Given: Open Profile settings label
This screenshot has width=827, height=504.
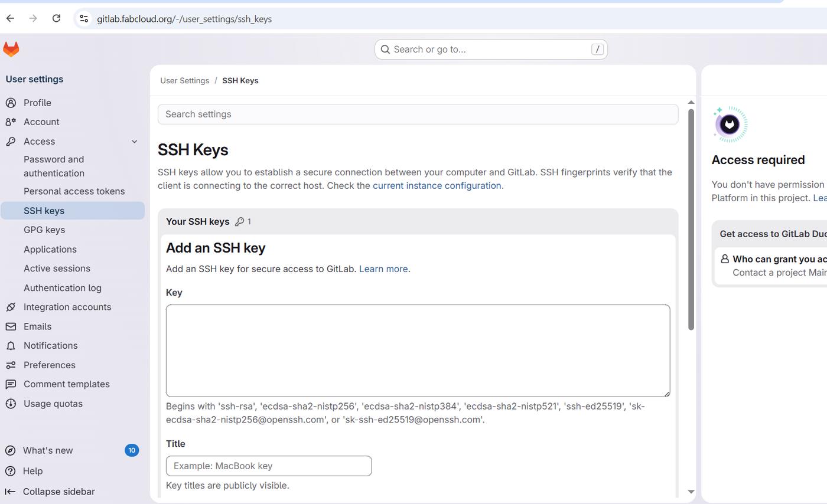Looking at the screenshot, I should tap(37, 103).
